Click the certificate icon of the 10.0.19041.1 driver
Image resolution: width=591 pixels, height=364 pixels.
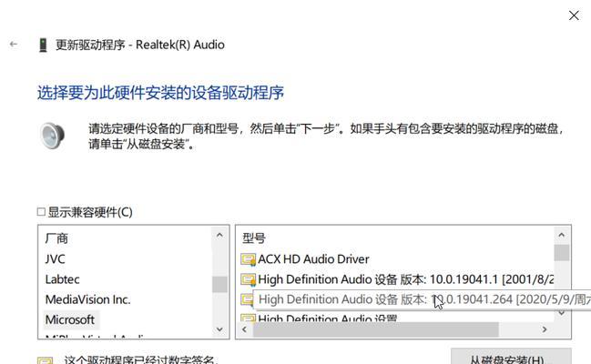(x=248, y=279)
